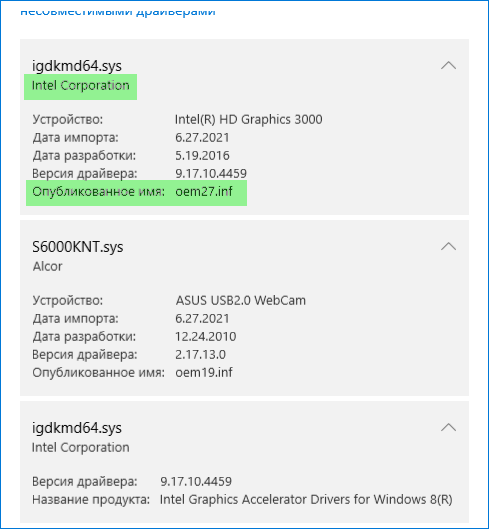The width and height of the screenshot is (489, 529).
Task: Open the incompatible drivers link at top
Action: point(118,12)
